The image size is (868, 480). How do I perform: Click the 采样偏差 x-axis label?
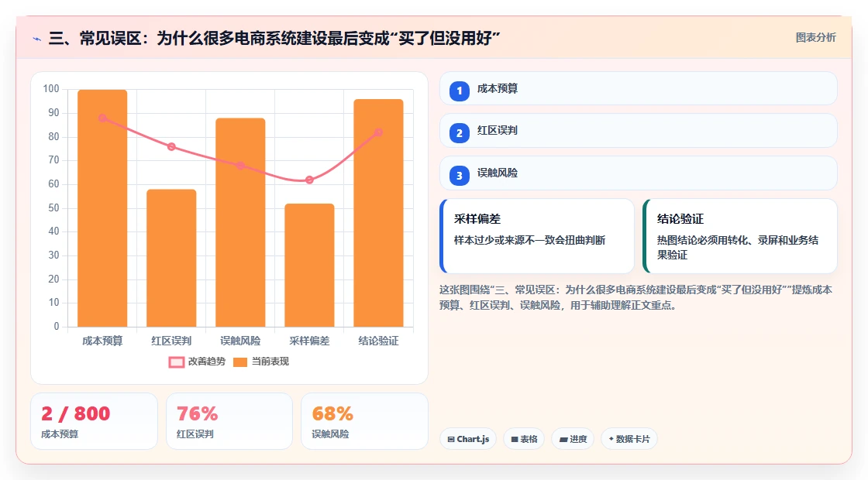tap(309, 341)
